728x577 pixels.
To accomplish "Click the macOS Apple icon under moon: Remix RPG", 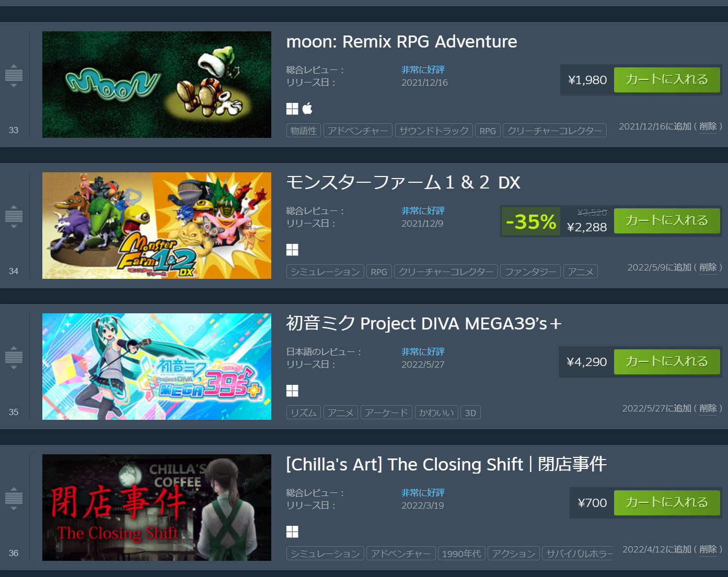I will point(307,109).
